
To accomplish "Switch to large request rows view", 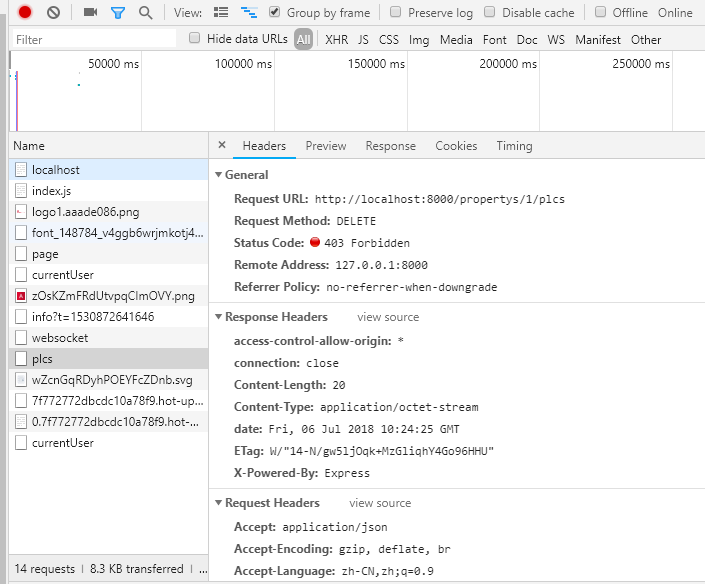I will coord(221,12).
